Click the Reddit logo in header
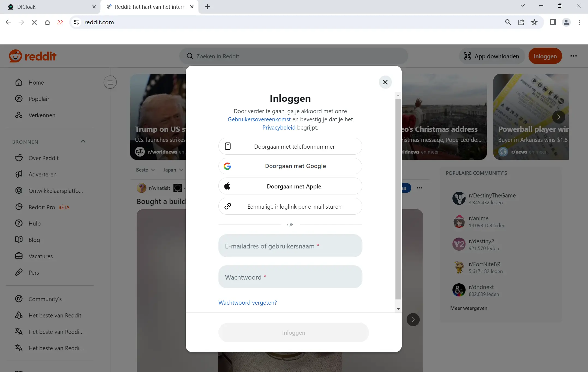588x372 pixels. (x=33, y=56)
